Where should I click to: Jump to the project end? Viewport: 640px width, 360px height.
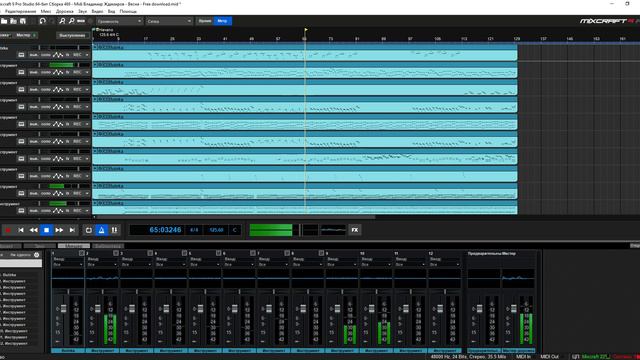tap(72, 230)
